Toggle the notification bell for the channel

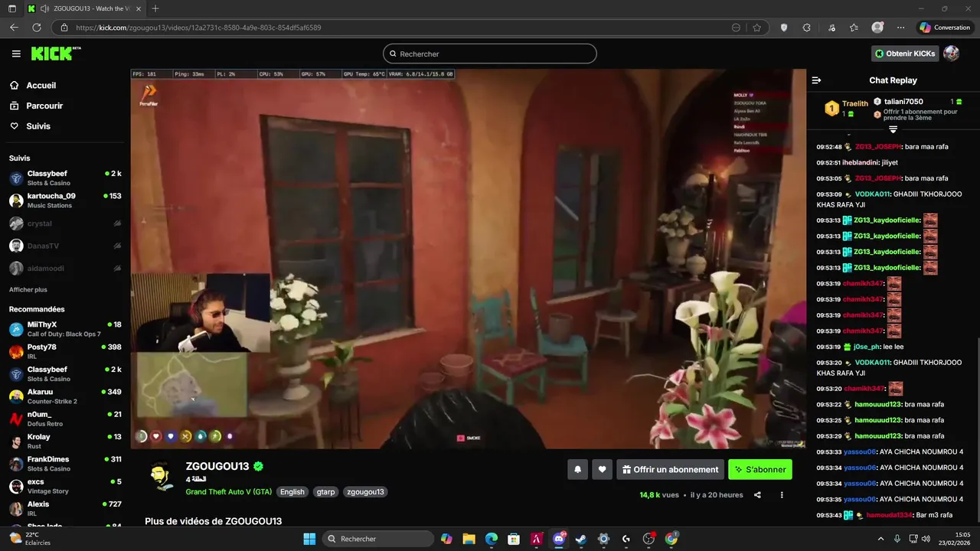577,469
